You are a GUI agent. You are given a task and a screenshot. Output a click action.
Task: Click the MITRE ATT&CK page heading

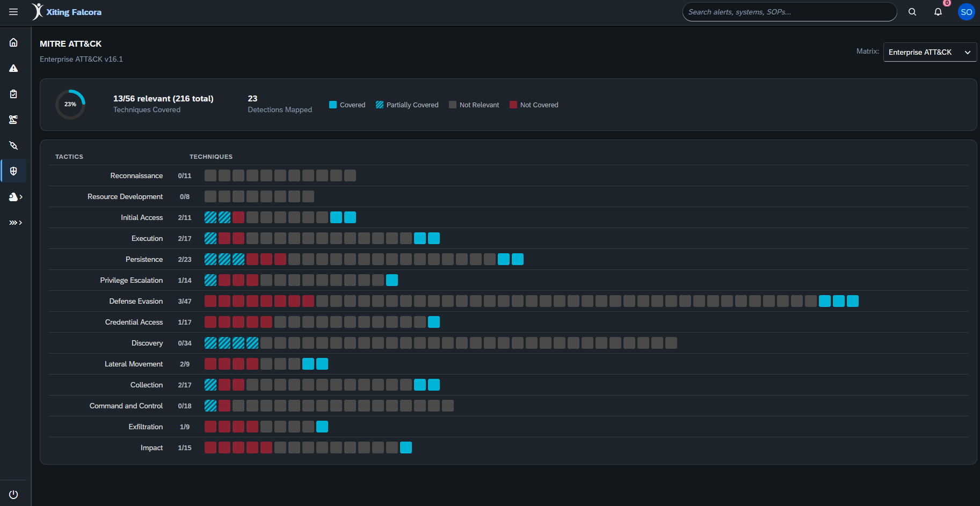click(71, 43)
